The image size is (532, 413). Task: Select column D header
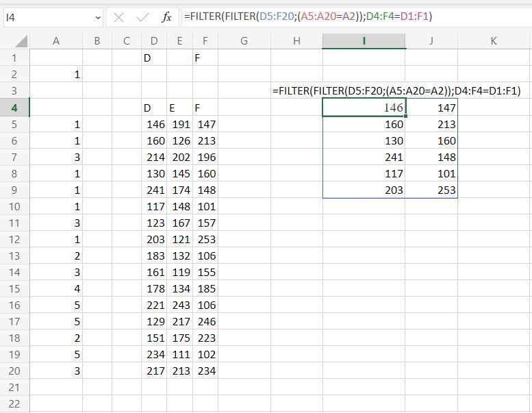click(x=154, y=41)
